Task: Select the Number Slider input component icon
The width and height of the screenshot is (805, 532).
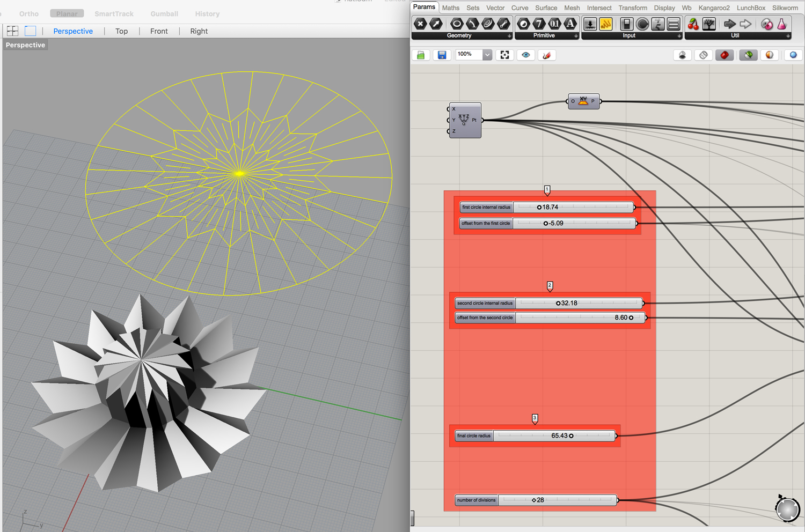Action: click(x=590, y=24)
